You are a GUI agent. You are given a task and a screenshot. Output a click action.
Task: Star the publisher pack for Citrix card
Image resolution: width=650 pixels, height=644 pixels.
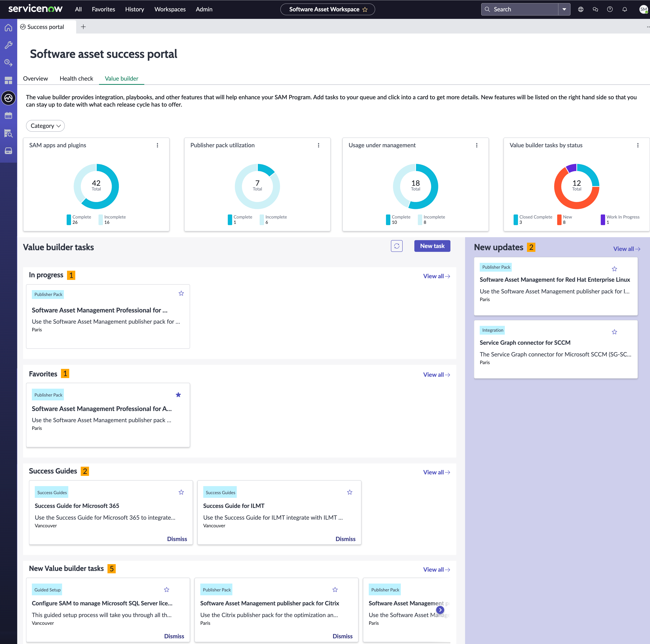(335, 589)
